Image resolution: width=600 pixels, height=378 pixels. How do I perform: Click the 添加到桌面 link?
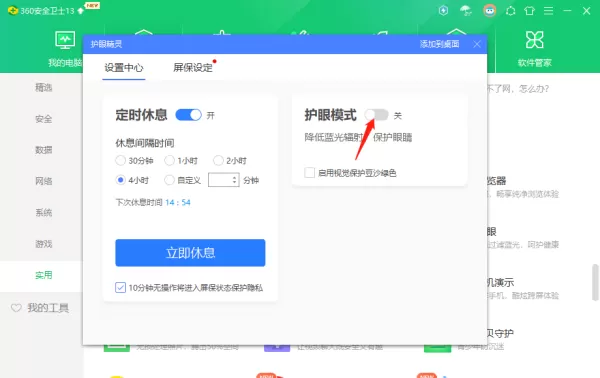[439, 44]
